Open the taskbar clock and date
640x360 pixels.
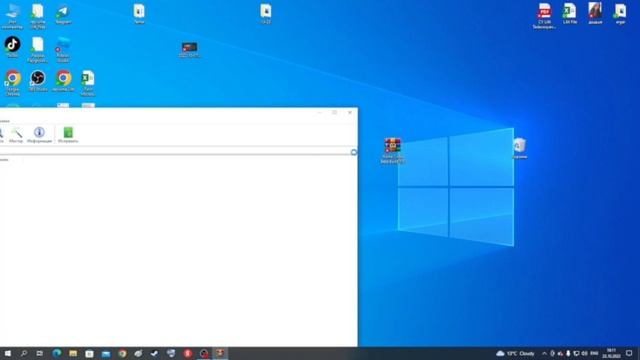point(611,353)
